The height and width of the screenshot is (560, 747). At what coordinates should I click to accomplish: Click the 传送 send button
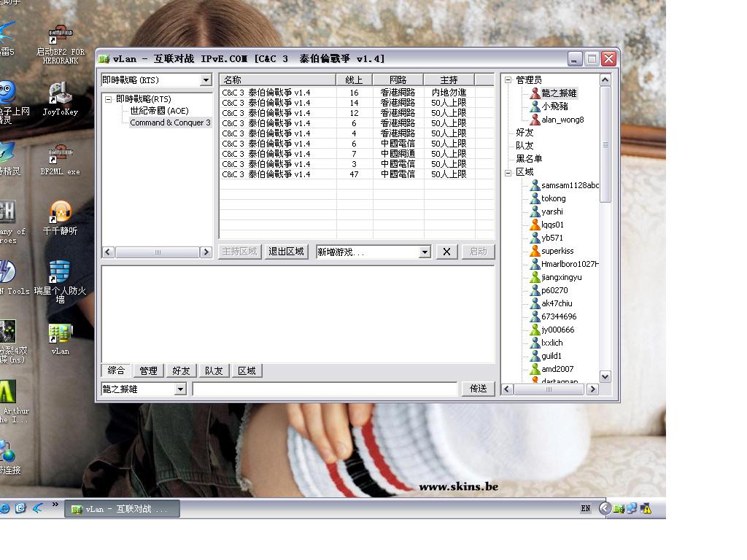[478, 389]
